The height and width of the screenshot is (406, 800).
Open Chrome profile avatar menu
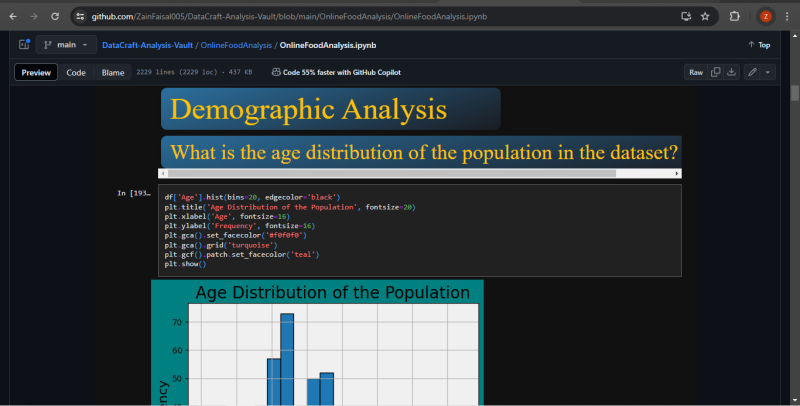pyautogui.click(x=765, y=16)
